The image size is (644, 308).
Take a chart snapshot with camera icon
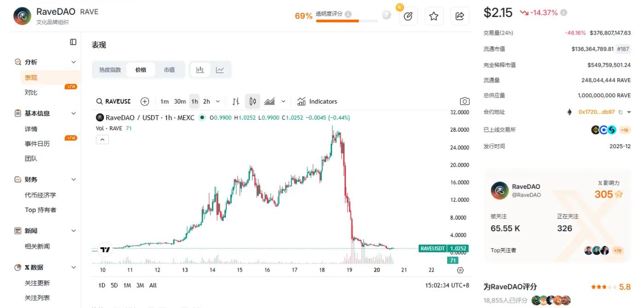465,101
